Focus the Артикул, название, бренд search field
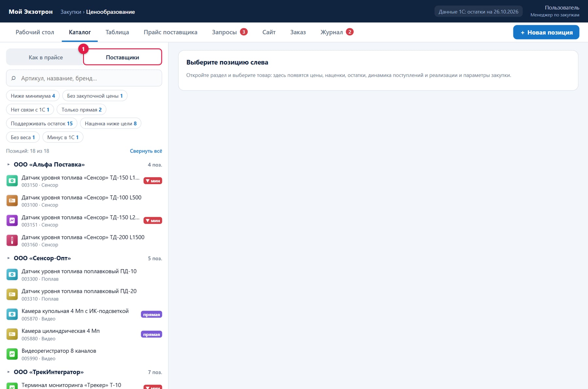The width and height of the screenshot is (588, 389). point(84,78)
